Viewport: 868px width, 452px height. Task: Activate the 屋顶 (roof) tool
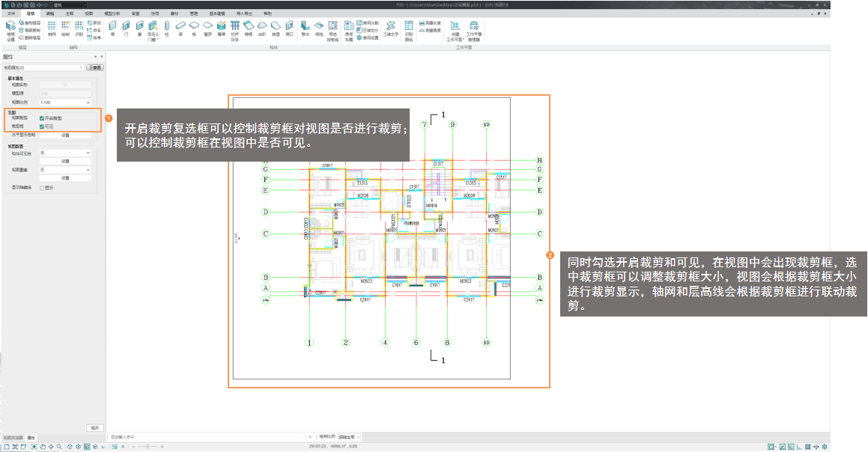coord(207,28)
